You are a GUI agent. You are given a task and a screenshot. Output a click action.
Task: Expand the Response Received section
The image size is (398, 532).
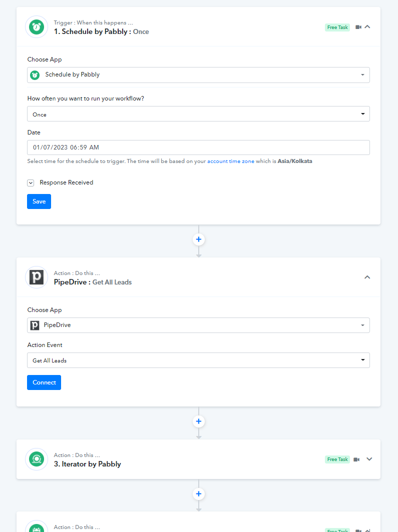(31, 183)
